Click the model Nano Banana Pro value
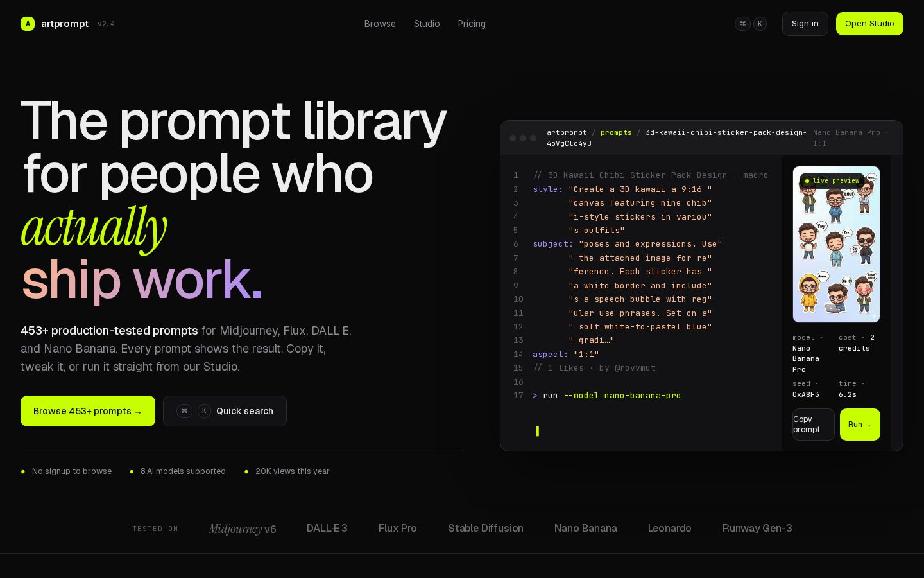 806,359
